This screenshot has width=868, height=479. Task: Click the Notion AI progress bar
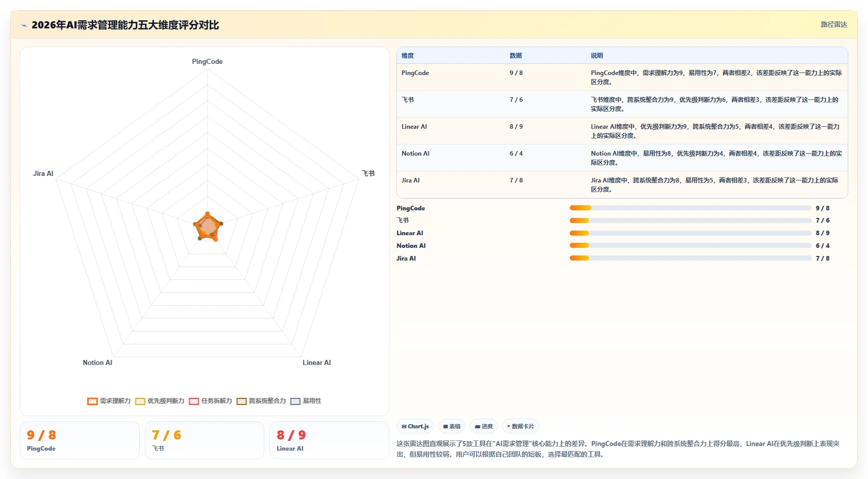[690, 245]
